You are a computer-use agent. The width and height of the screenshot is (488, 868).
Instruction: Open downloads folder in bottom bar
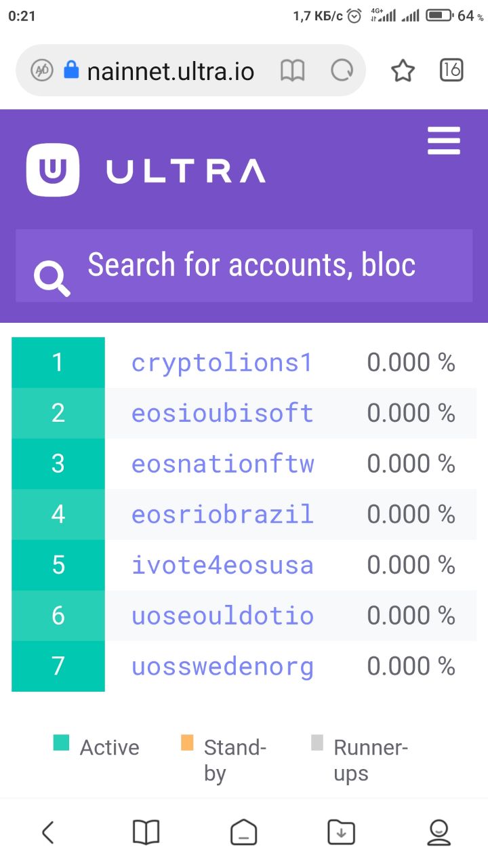pos(341,832)
